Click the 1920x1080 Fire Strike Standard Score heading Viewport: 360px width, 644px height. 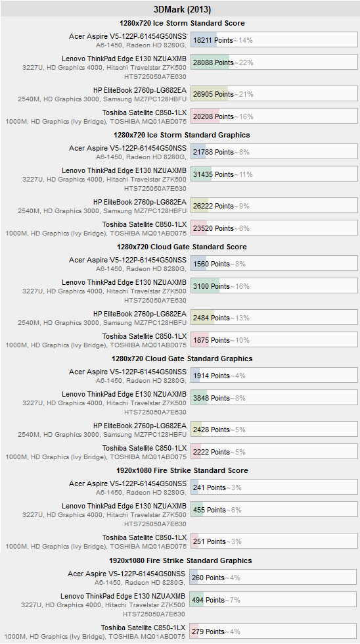click(182, 470)
